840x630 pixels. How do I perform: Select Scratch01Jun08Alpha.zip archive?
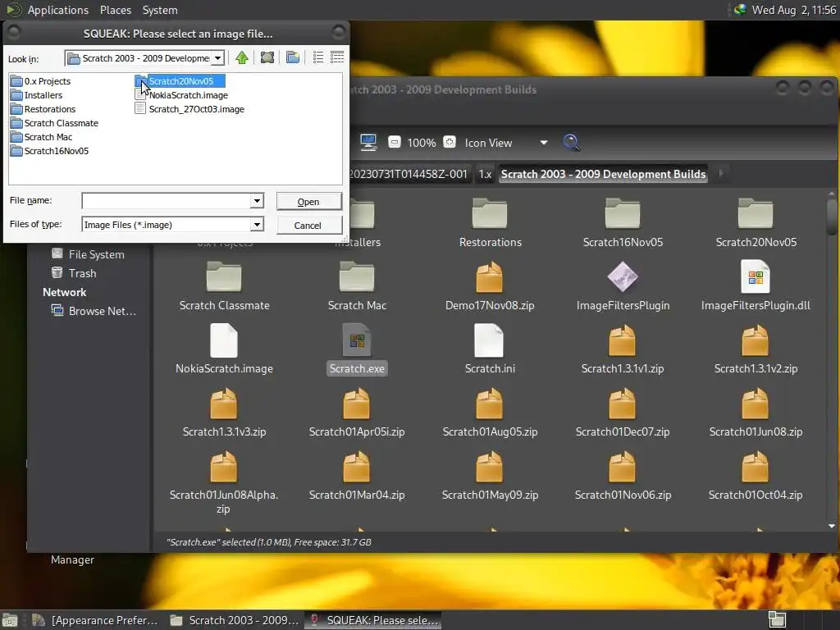coord(224,482)
